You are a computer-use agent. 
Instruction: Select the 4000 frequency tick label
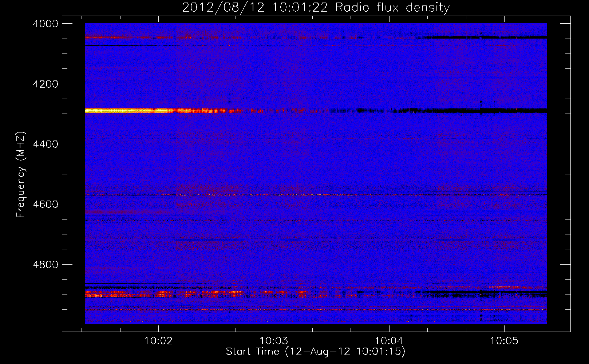coord(46,24)
